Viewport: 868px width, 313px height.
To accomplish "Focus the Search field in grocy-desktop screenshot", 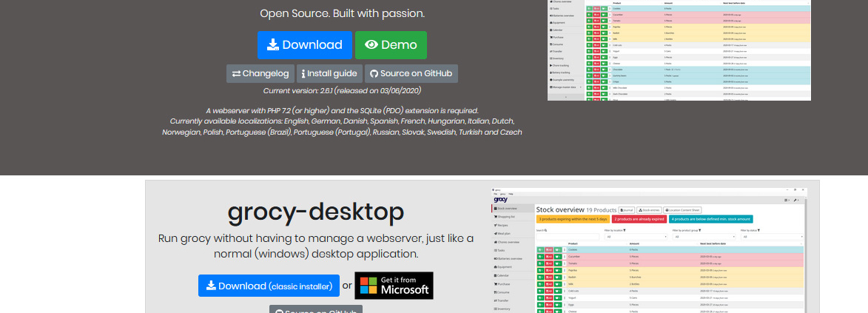I will (568, 237).
